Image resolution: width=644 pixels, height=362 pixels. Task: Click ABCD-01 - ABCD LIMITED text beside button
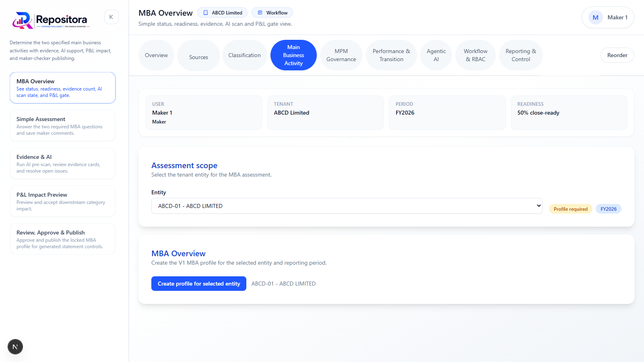pyautogui.click(x=283, y=284)
